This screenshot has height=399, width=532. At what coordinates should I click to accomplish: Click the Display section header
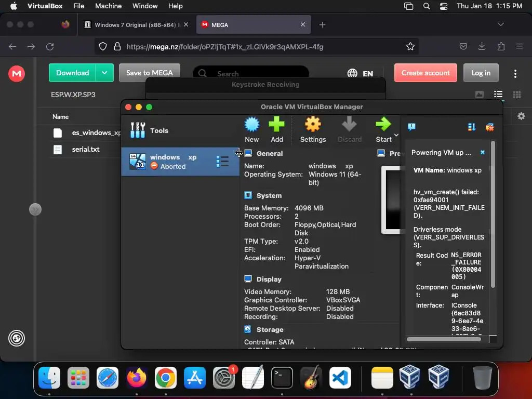point(269,279)
